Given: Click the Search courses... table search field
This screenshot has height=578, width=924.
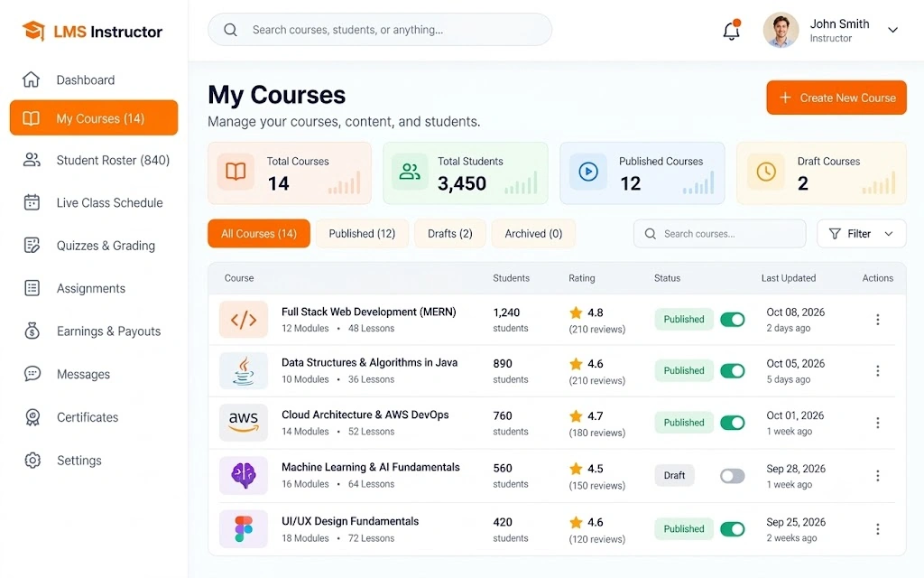Looking at the screenshot, I should pos(719,234).
